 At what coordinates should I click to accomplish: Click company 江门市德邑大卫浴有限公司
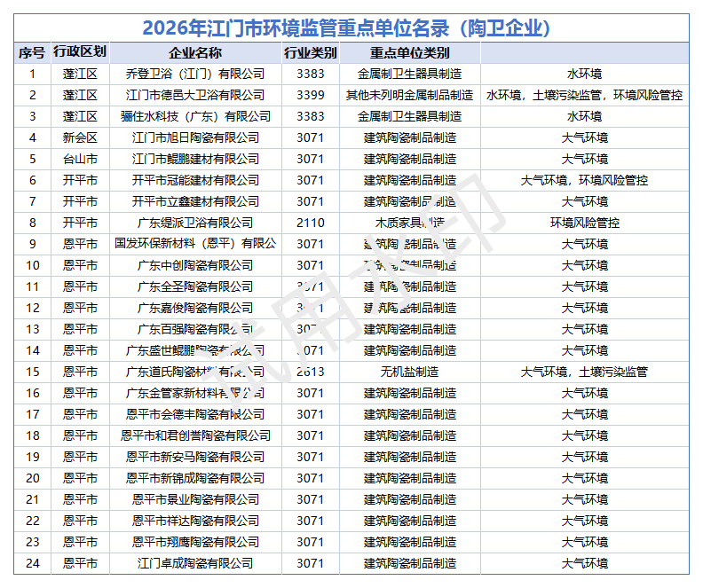click(x=195, y=95)
